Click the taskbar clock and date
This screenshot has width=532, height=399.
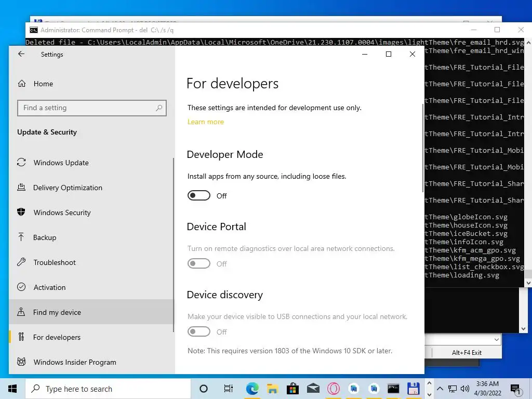(487, 389)
